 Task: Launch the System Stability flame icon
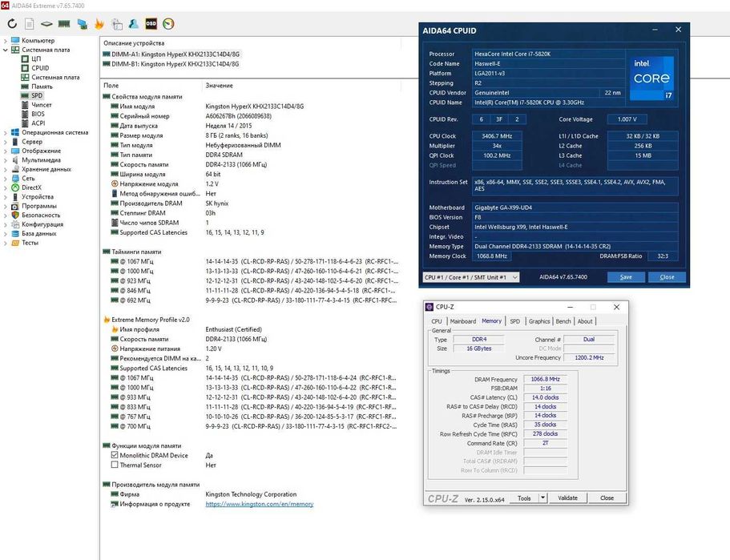[99, 24]
